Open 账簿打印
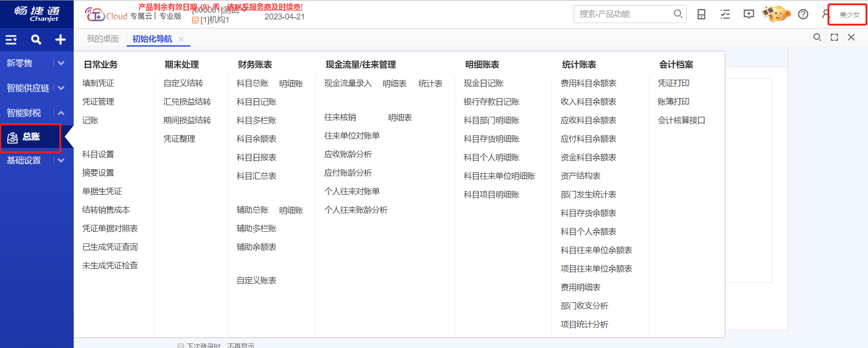 point(674,102)
